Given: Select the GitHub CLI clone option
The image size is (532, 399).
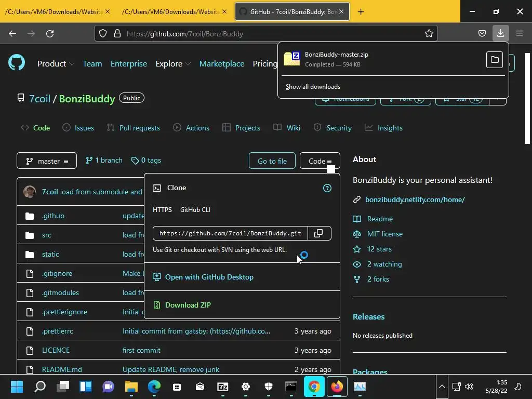Looking at the screenshot, I should point(195,210).
